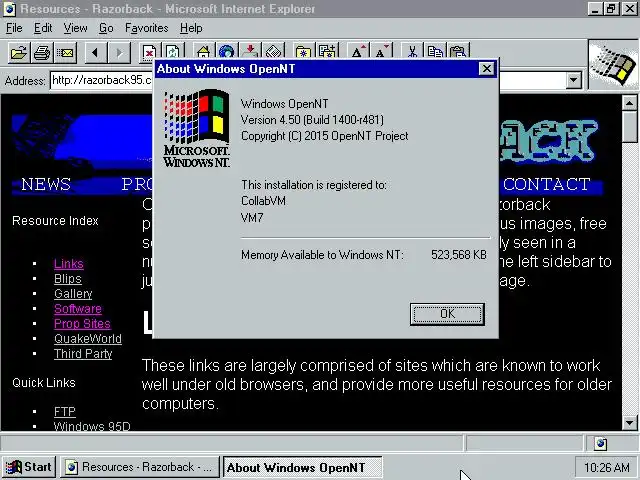Click the Quick Links heading

click(44, 382)
